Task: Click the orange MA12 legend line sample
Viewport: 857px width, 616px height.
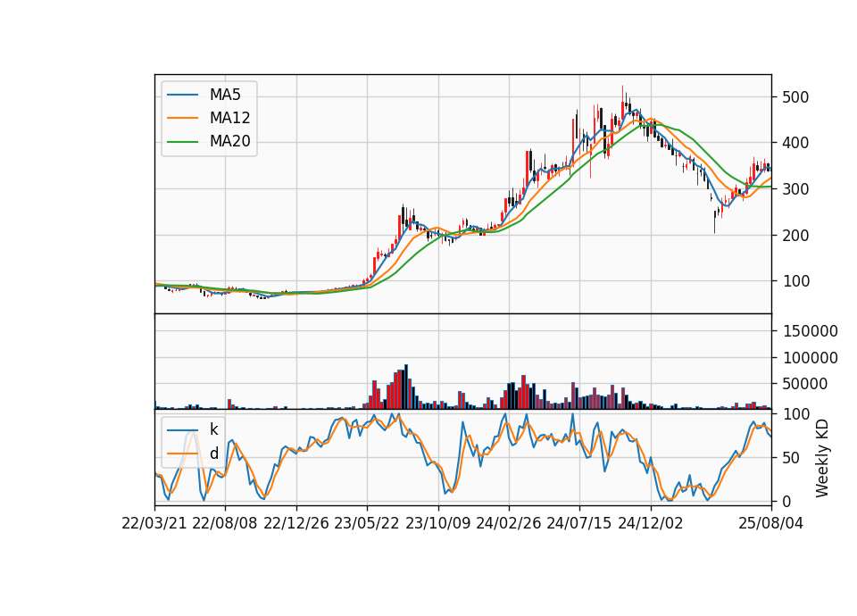Action: (x=182, y=118)
